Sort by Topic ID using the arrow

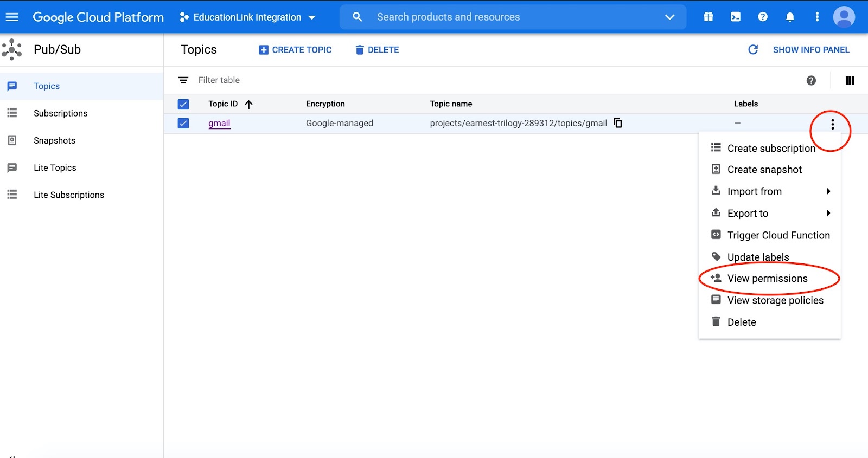pyautogui.click(x=248, y=104)
